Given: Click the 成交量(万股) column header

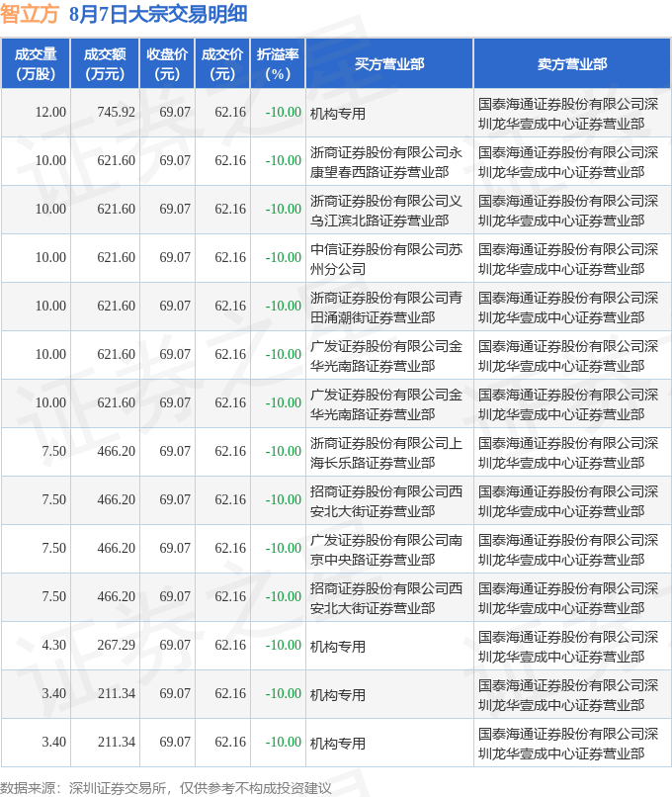Looking at the screenshot, I should (x=36, y=64).
